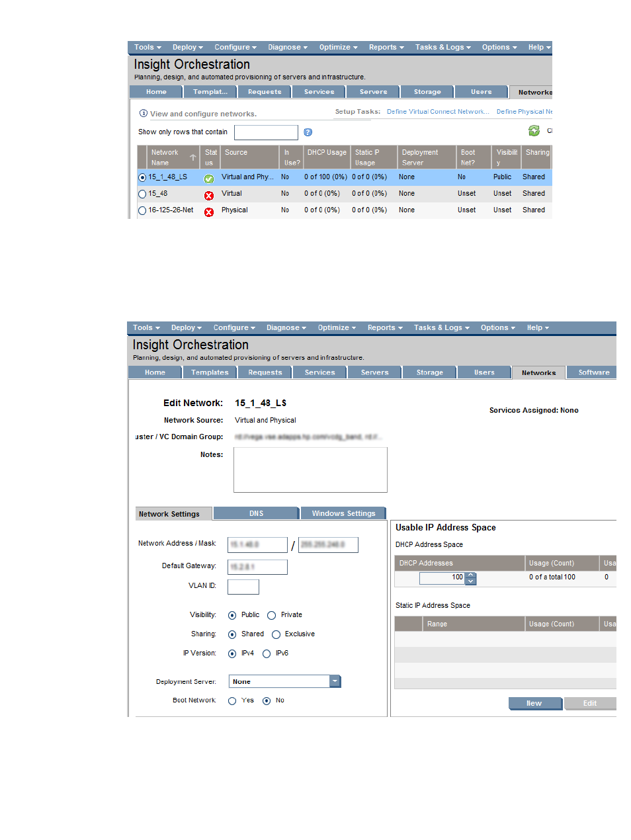Adjust the DHCP Addresses count stepper arrows
The width and height of the screenshot is (631, 840).
471,579
